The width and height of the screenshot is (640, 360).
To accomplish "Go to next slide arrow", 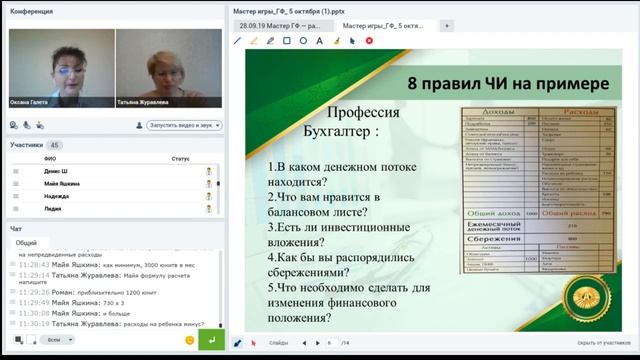I will tap(318, 343).
